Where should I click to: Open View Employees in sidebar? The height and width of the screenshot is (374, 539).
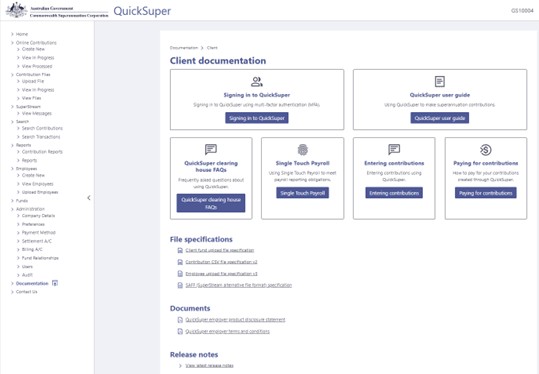click(37, 184)
